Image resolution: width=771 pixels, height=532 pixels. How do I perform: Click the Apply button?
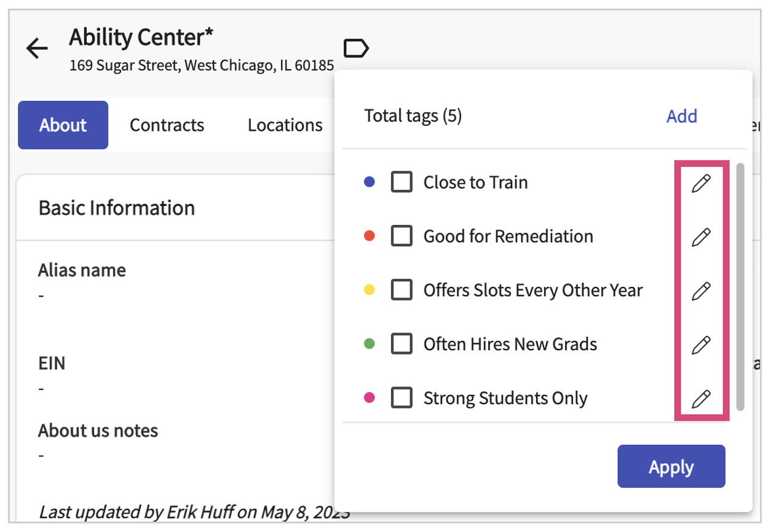tap(671, 466)
